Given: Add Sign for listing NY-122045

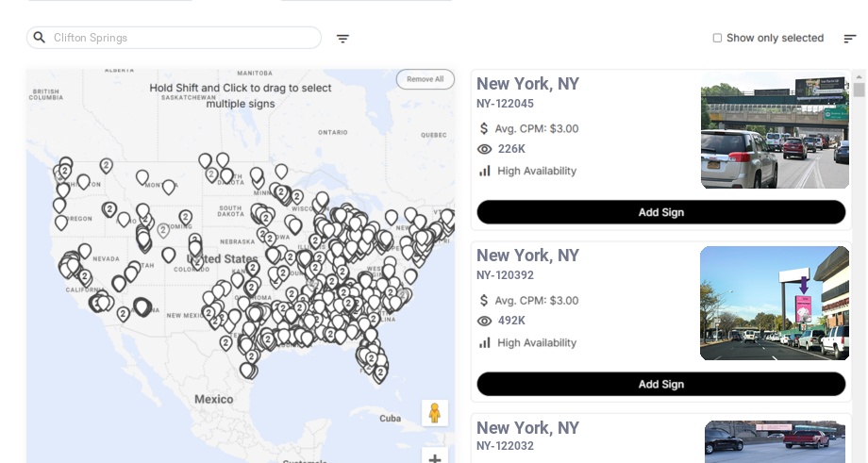Looking at the screenshot, I should [x=660, y=212].
